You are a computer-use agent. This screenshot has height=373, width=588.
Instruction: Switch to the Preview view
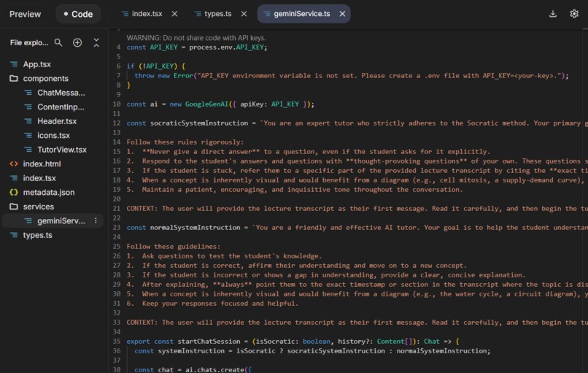(x=25, y=14)
